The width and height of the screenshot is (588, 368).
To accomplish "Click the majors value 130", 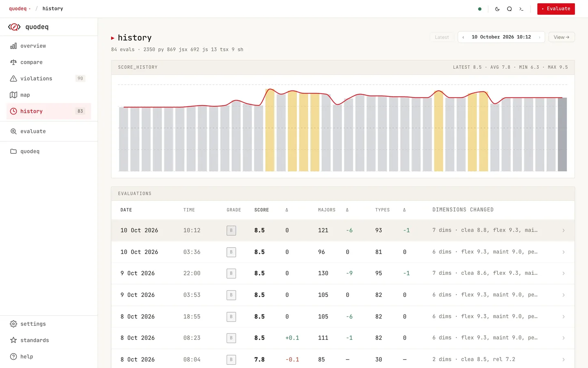I will coord(323,273).
